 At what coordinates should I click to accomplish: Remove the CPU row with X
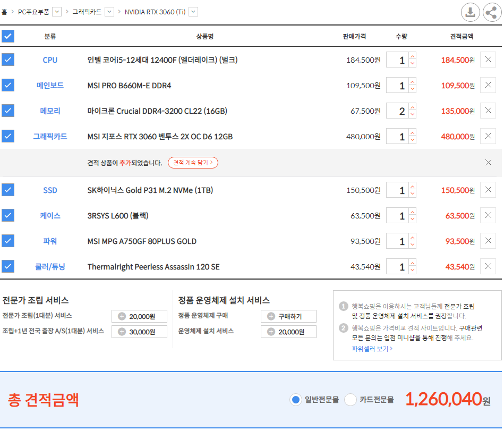[488, 60]
